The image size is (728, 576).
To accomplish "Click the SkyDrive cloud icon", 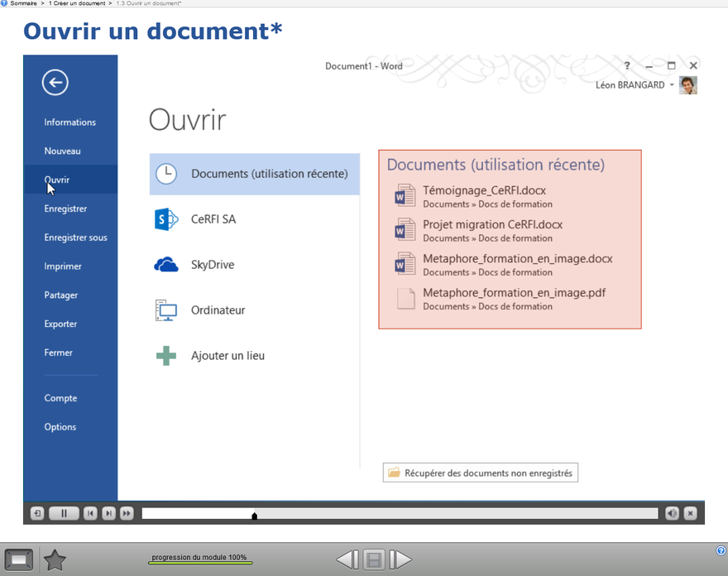I will tap(166, 265).
